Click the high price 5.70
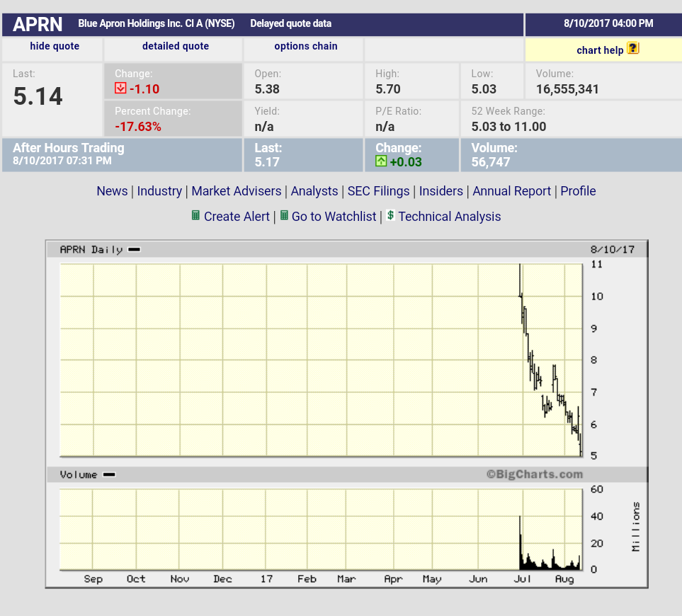Viewport: 682px width, 616px height. tap(388, 89)
